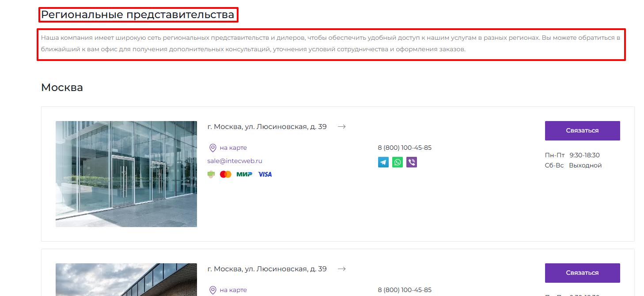Click the arrow beside the second office address
644x296 pixels.
click(341, 269)
